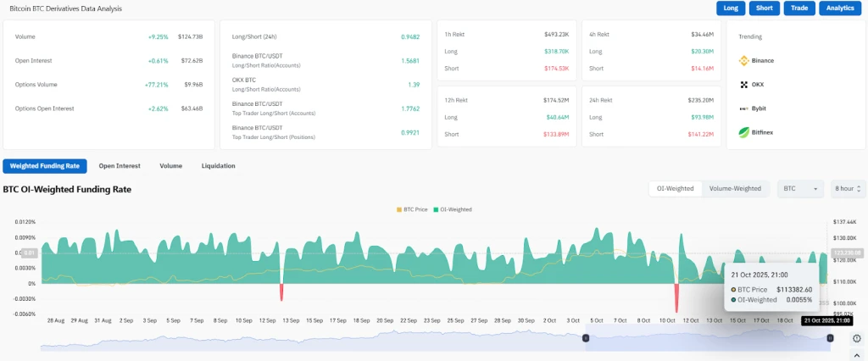Select the OI-Weighted funding mode
This screenshot has height=361, width=868.
(676, 188)
